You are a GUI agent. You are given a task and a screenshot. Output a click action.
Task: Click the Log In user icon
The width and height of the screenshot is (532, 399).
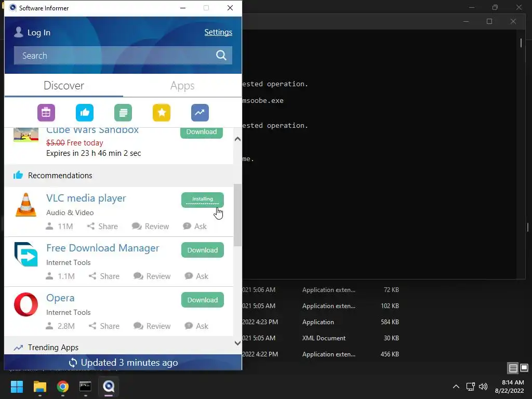[19, 32]
